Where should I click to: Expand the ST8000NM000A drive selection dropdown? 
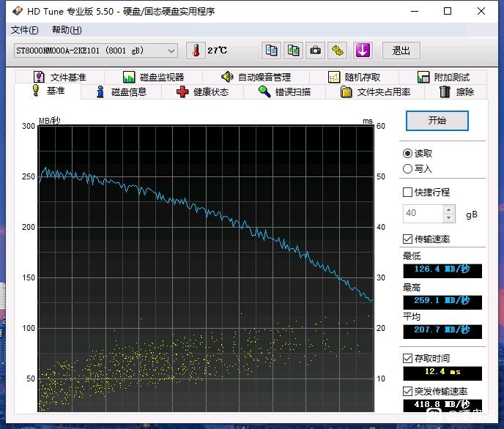[x=96, y=51]
